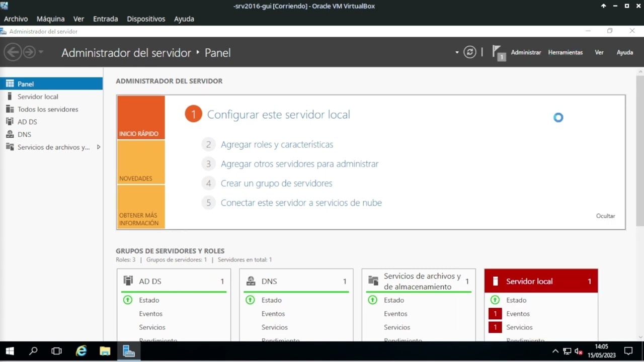The width and height of the screenshot is (644, 362).
Task: Click the Servidor local red tile header
Action: [x=541, y=281]
